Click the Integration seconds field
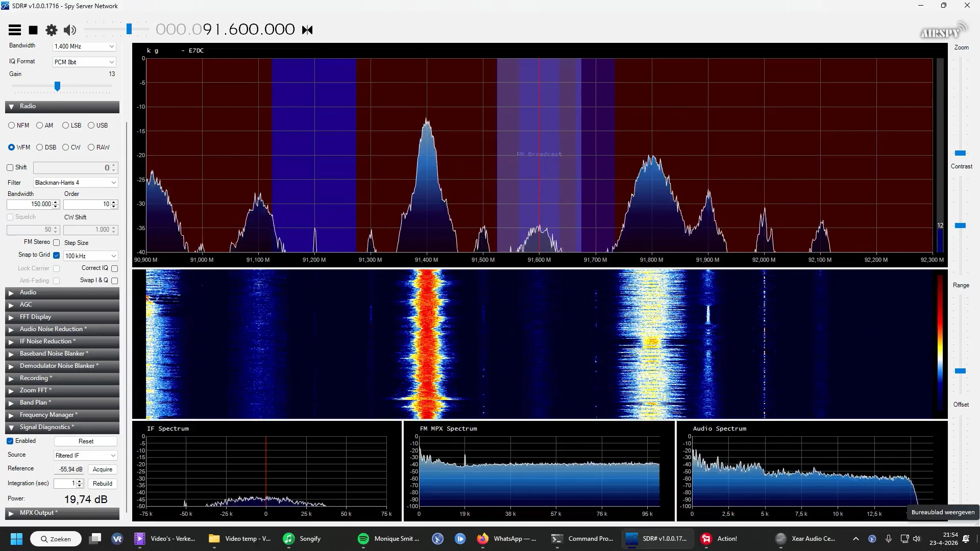 [x=69, y=484]
